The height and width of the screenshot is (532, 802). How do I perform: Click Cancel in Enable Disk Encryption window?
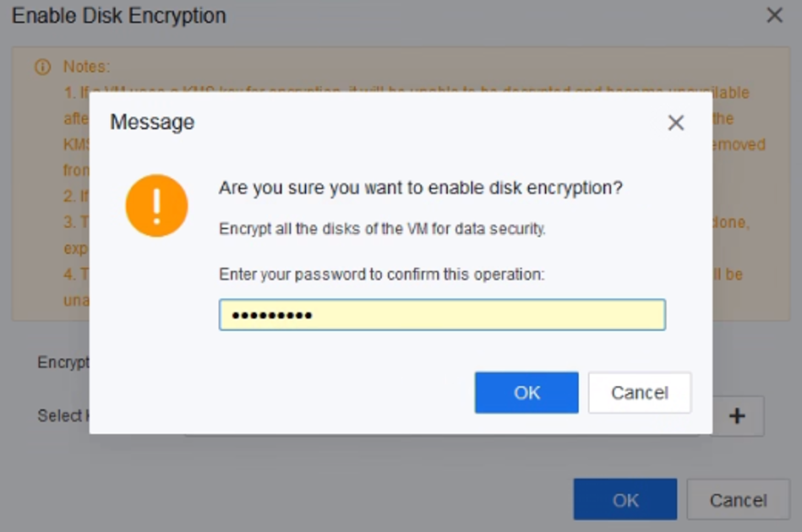pos(738,500)
